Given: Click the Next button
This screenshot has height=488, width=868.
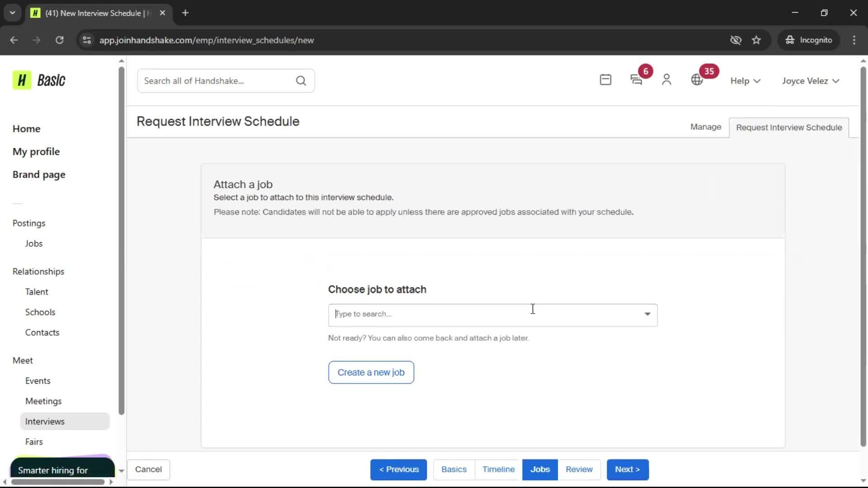Looking at the screenshot, I should [627, 469].
